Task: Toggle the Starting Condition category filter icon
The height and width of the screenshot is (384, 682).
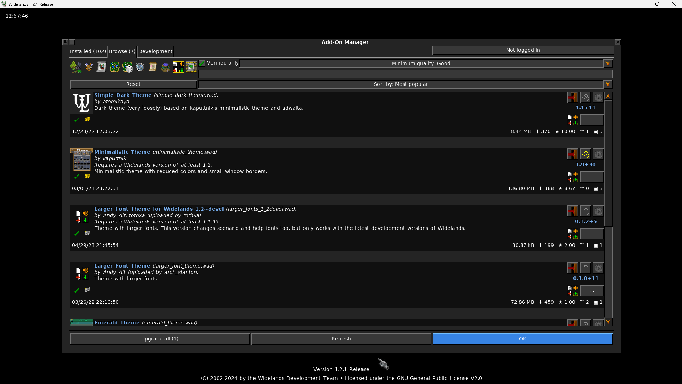Action: (x=165, y=67)
